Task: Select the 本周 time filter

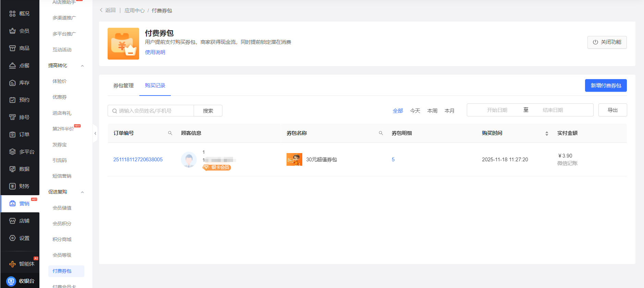Action: [x=432, y=111]
